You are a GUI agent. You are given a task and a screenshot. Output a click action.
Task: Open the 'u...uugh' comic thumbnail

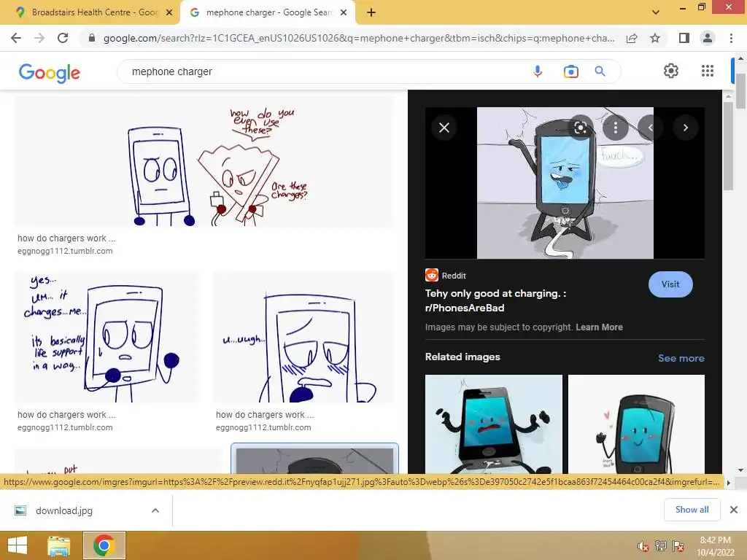(304, 337)
